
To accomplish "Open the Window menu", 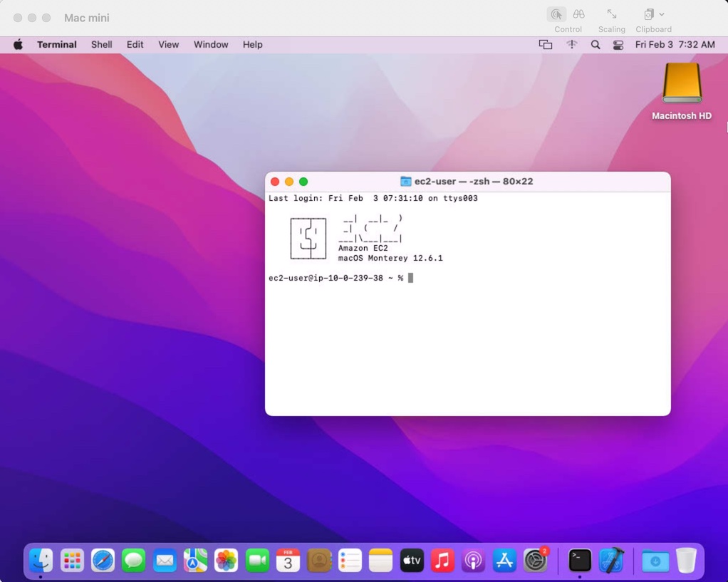I will (x=211, y=45).
